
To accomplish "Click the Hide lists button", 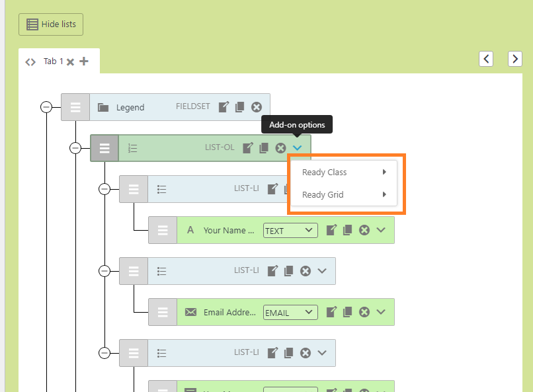I will pos(51,24).
